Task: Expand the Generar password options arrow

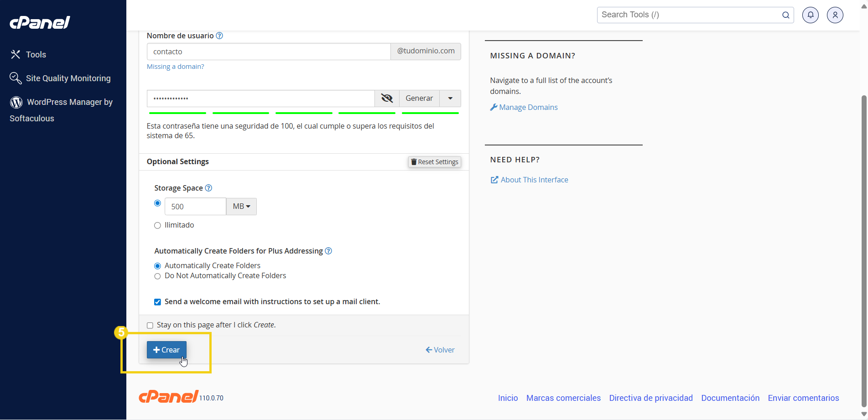Action: (x=450, y=99)
